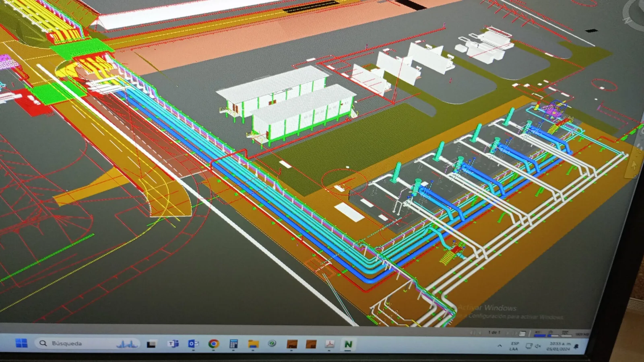Image resolution: width=644 pixels, height=362 pixels.
Task: Open the Calculator app
Action: 233,344
